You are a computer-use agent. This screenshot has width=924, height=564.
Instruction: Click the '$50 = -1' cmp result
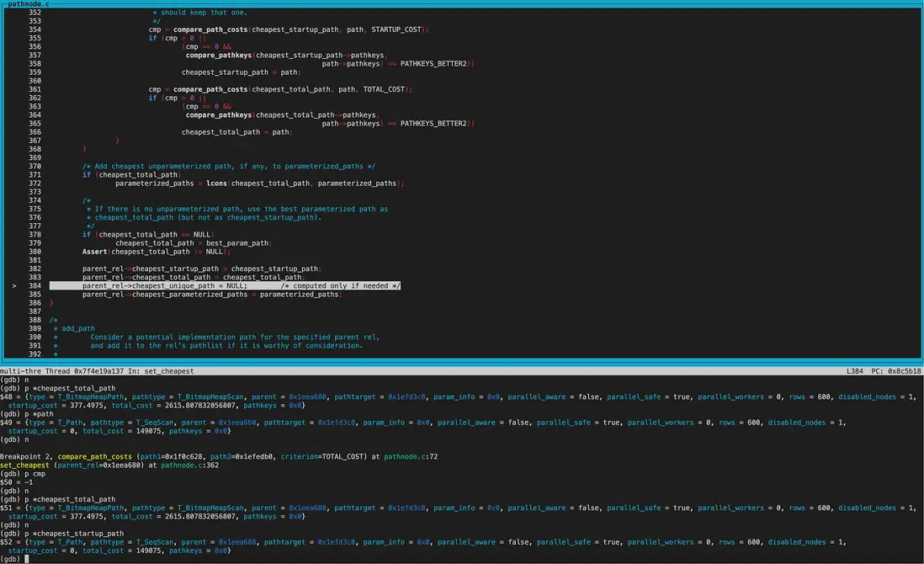pyautogui.click(x=19, y=482)
